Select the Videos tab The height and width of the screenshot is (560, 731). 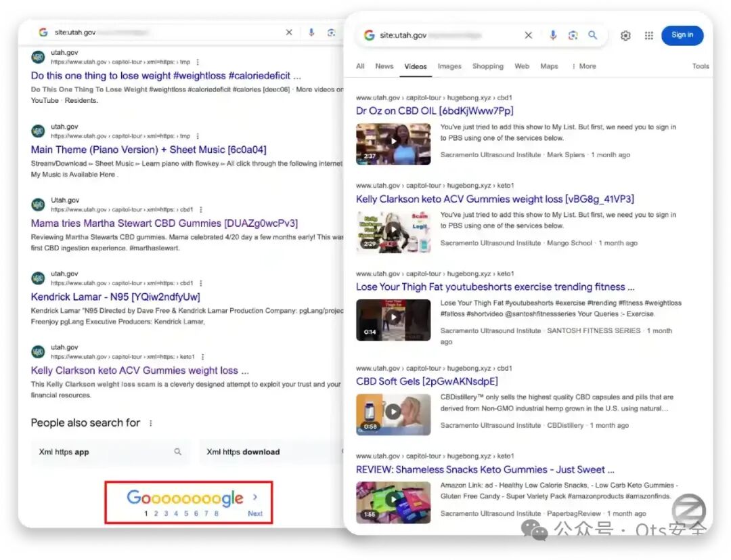[x=416, y=66]
